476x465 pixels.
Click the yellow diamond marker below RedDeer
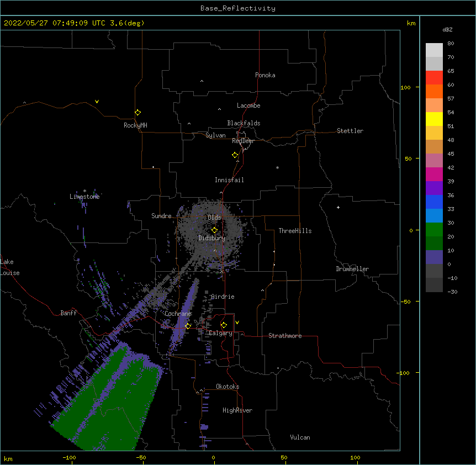click(x=235, y=155)
